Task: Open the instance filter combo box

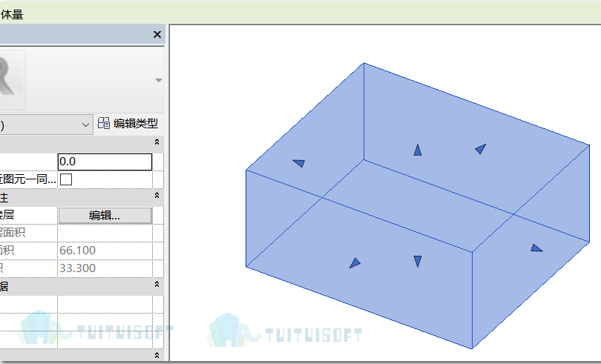Action: click(46, 125)
